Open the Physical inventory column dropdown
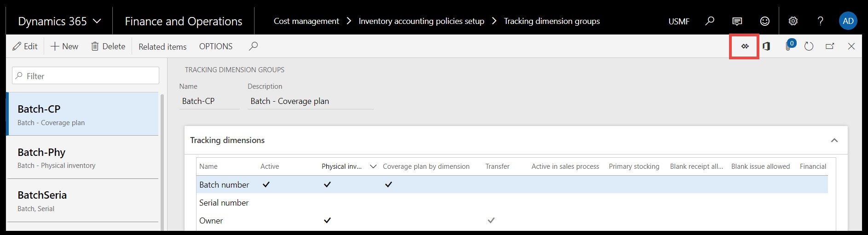The width and height of the screenshot is (868, 235). click(373, 166)
